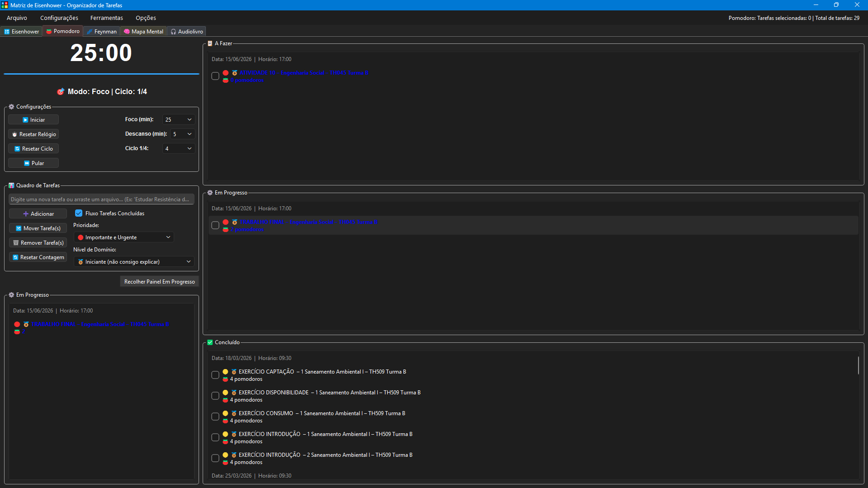Click the Mover Tarefa(s) shuffle icon button
The height and width of the screenshot is (488, 868).
(38, 228)
